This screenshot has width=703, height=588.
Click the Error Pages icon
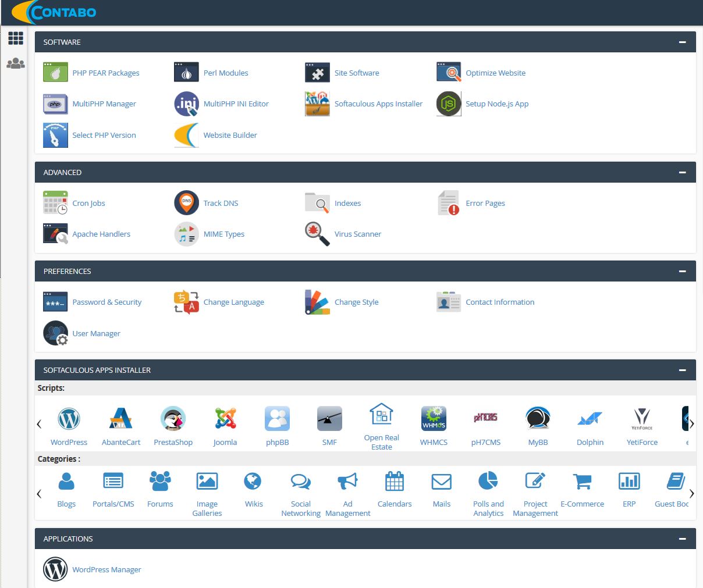coord(449,203)
